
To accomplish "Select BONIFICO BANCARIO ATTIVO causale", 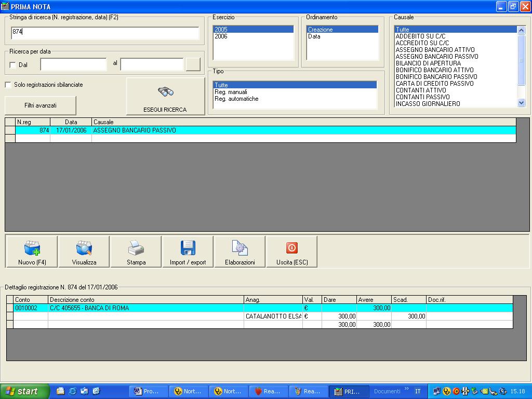I will (x=456, y=70).
